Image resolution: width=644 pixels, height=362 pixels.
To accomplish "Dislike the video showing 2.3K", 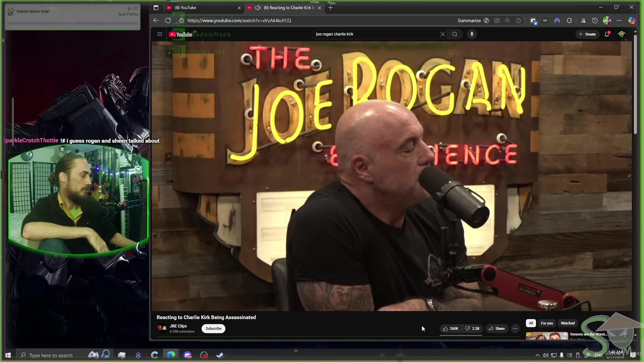I will coord(472,329).
